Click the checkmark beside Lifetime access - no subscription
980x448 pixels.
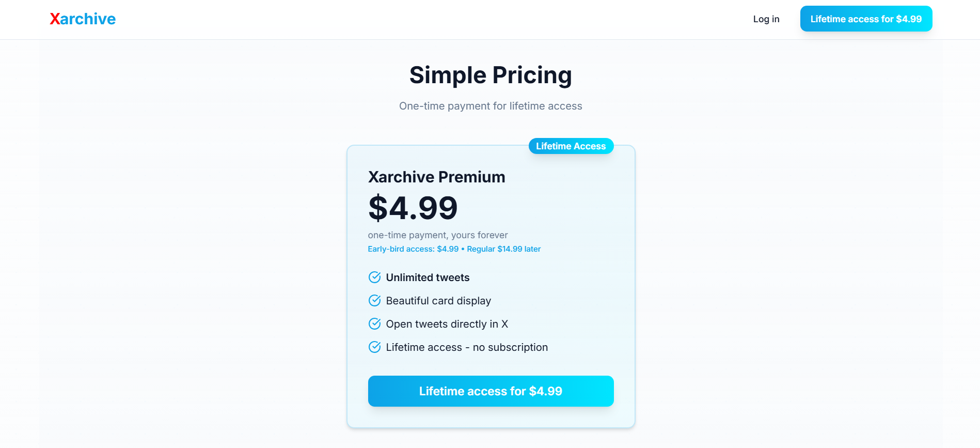click(374, 347)
